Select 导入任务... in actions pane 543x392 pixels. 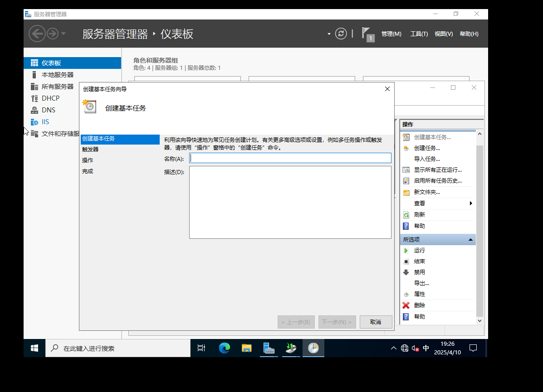pos(427,159)
